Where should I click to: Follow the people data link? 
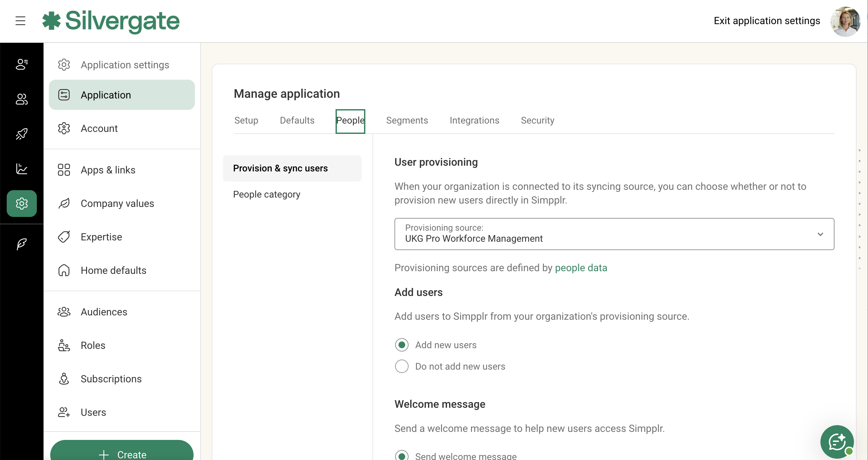tap(581, 267)
